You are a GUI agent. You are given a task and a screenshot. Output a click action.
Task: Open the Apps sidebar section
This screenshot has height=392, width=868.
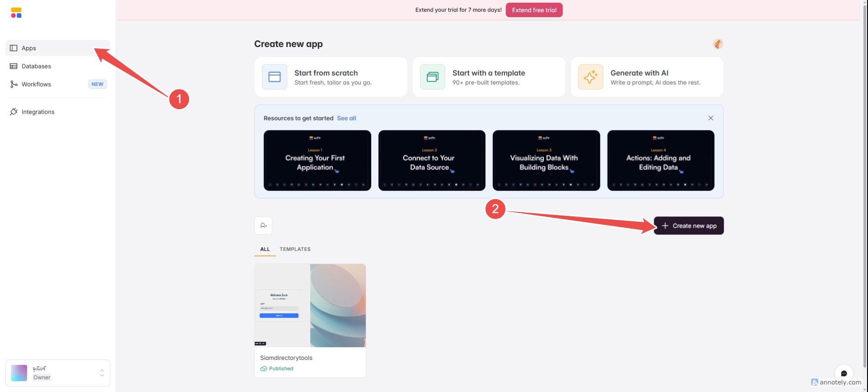tap(29, 48)
